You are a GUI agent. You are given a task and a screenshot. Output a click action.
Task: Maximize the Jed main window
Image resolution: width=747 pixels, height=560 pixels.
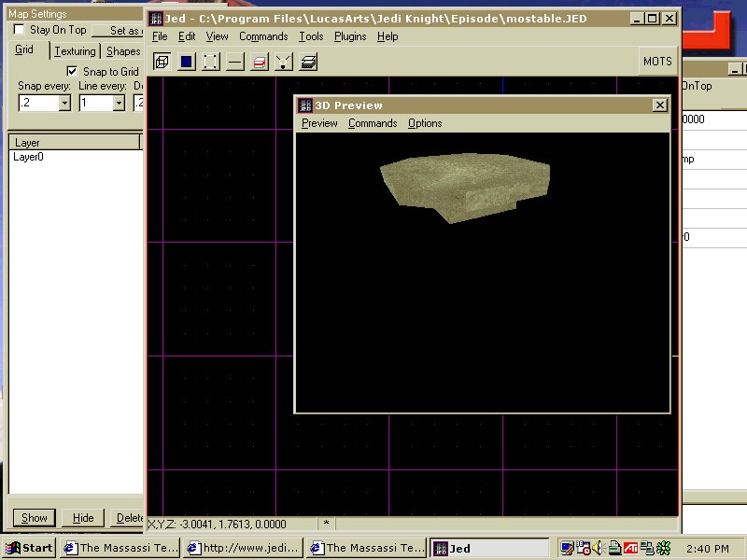(652, 19)
